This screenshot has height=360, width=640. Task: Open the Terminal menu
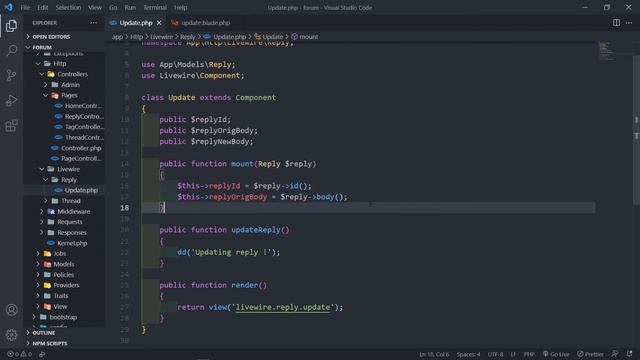155,7
